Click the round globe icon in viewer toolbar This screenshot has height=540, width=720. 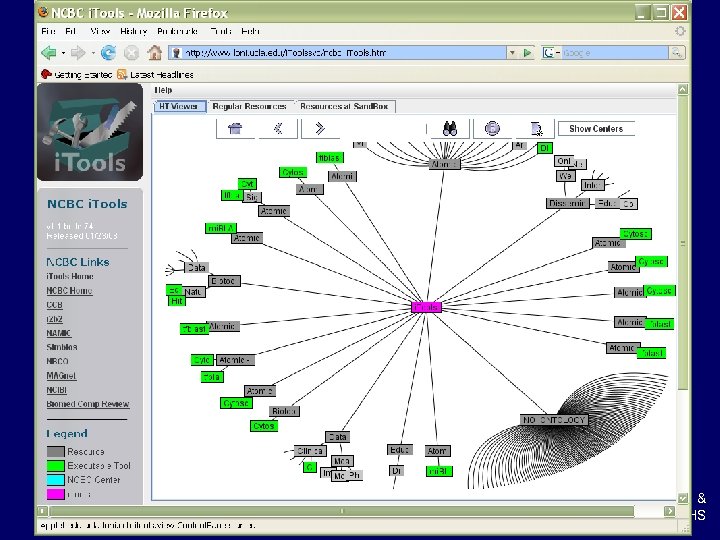(492, 129)
